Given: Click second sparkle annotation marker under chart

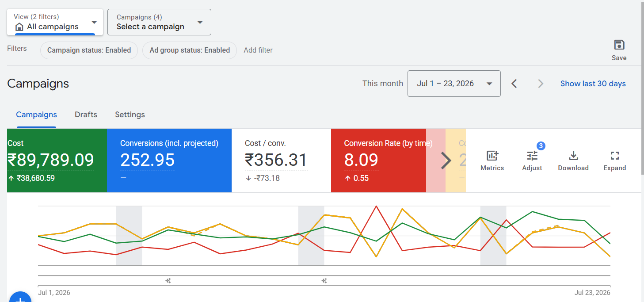Looking at the screenshot, I should click(x=324, y=281).
